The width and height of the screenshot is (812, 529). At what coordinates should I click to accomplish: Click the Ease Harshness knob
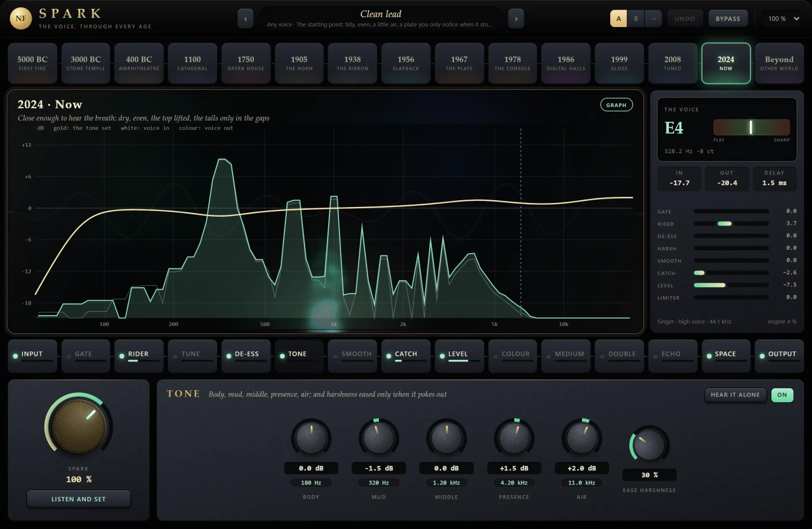click(x=650, y=445)
